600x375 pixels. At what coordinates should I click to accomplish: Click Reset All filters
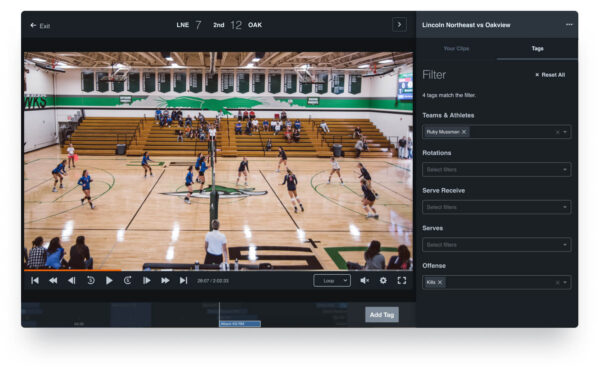550,75
